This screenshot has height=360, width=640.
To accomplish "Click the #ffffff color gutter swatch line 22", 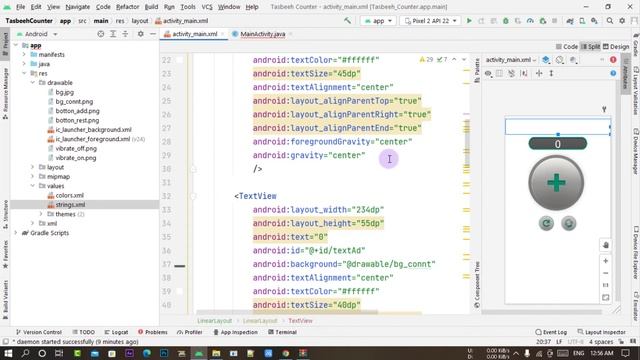I will point(180,60).
